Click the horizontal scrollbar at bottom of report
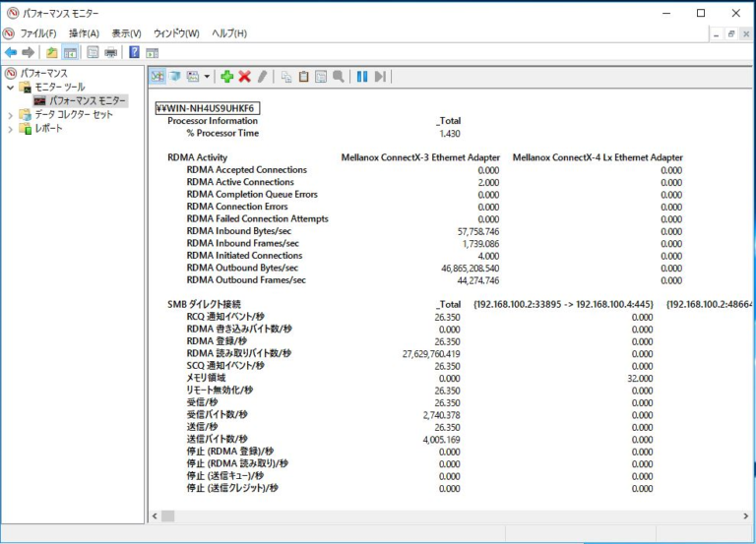 click(394, 515)
